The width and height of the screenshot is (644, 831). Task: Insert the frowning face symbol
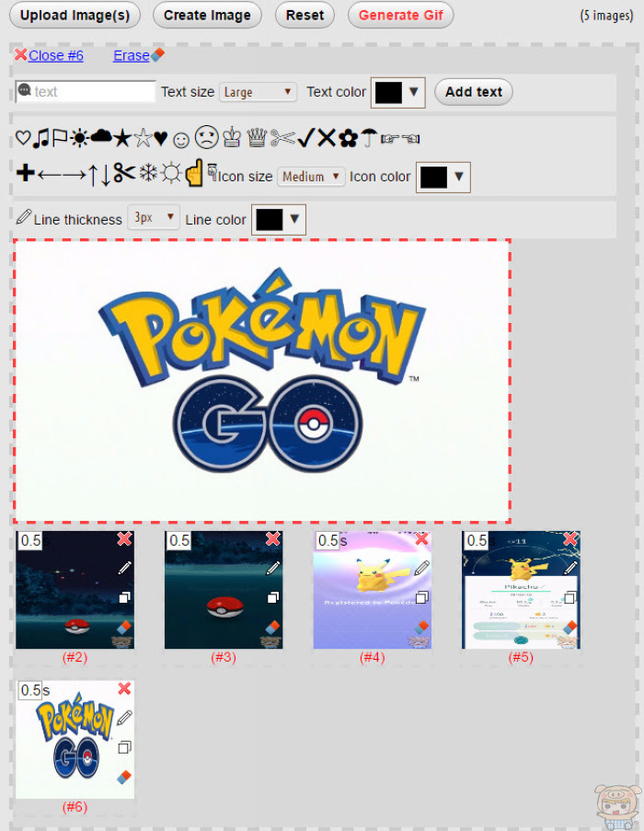pos(207,137)
